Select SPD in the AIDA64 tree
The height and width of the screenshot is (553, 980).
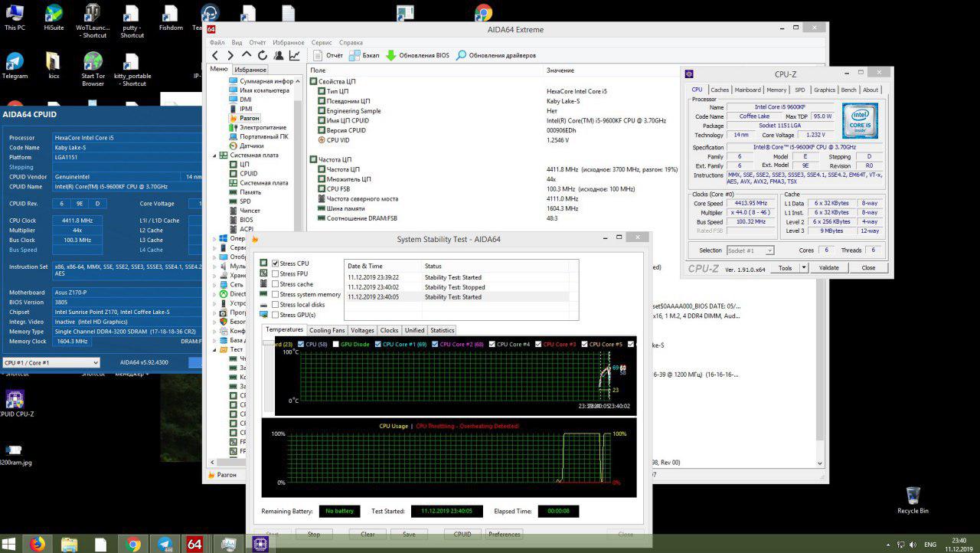240,201
